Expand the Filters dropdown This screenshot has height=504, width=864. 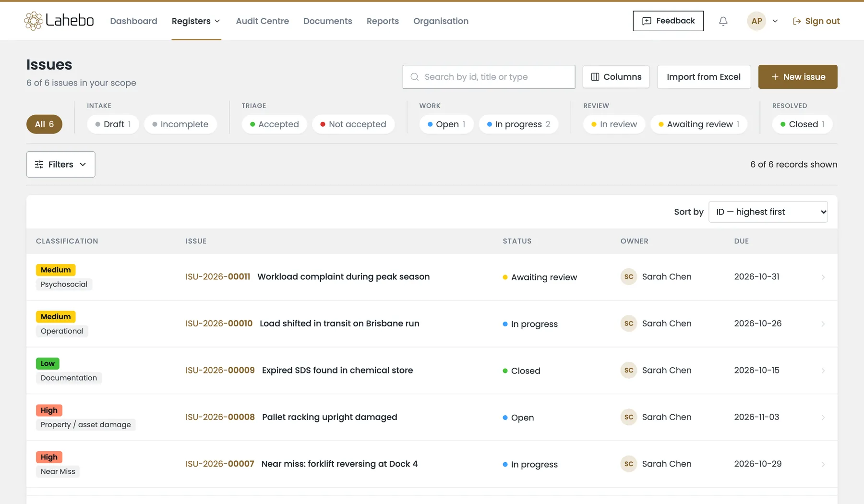click(60, 164)
